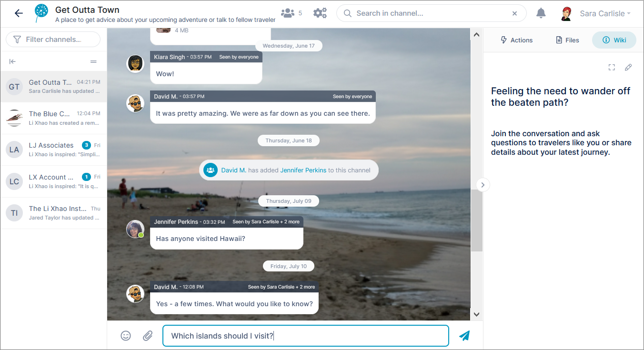The height and width of the screenshot is (350, 644).
Task: Clear the channel search field
Action: pos(514,13)
